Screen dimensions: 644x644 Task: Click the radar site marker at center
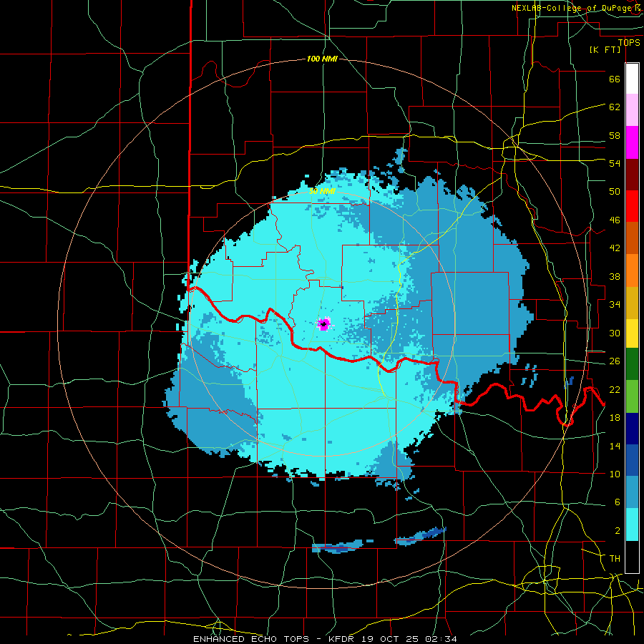click(x=323, y=324)
